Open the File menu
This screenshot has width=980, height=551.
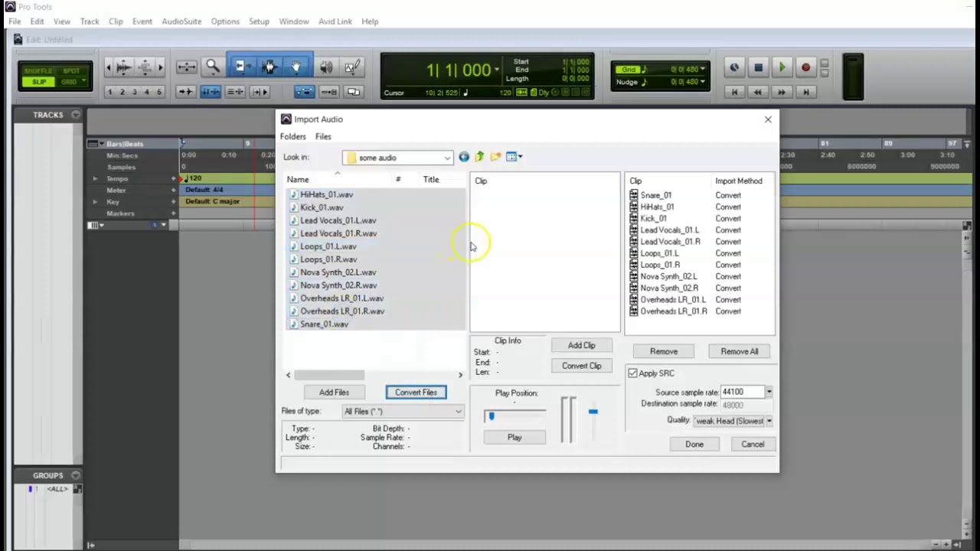(x=15, y=21)
